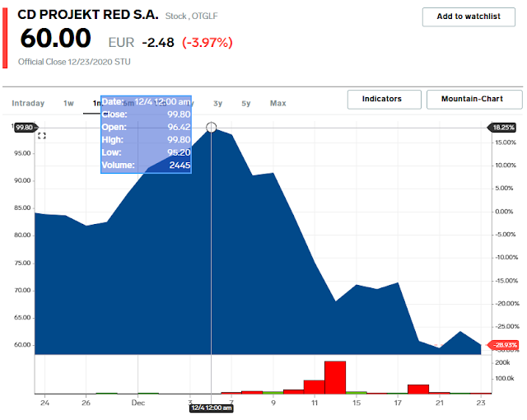Viewport: 527px width, 420px height.
Task: Open the Mountain-Chart type selector
Action: coord(474,99)
